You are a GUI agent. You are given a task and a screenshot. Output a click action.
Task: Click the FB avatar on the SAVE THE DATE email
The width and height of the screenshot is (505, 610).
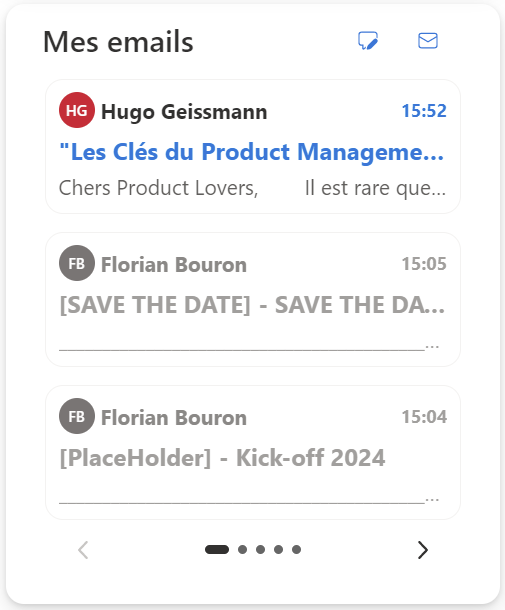pos(77,263)
